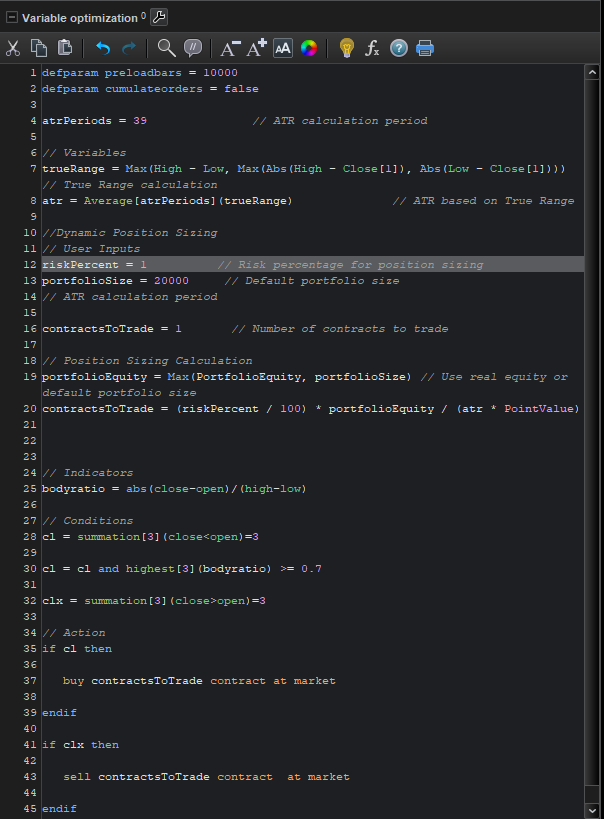Click 'Average' function on line 8
Viewport: 604px width, 819px height.
tap(108, 201)
